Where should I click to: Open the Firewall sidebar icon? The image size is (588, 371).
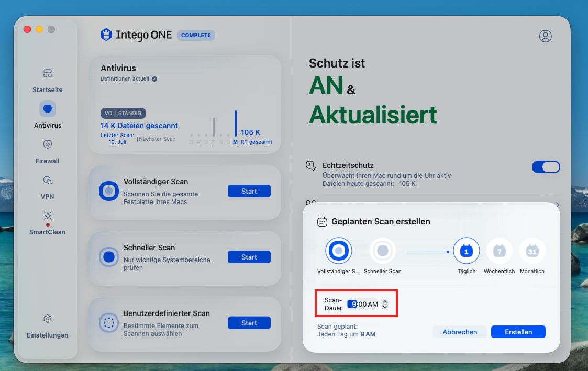coord(47,144)
